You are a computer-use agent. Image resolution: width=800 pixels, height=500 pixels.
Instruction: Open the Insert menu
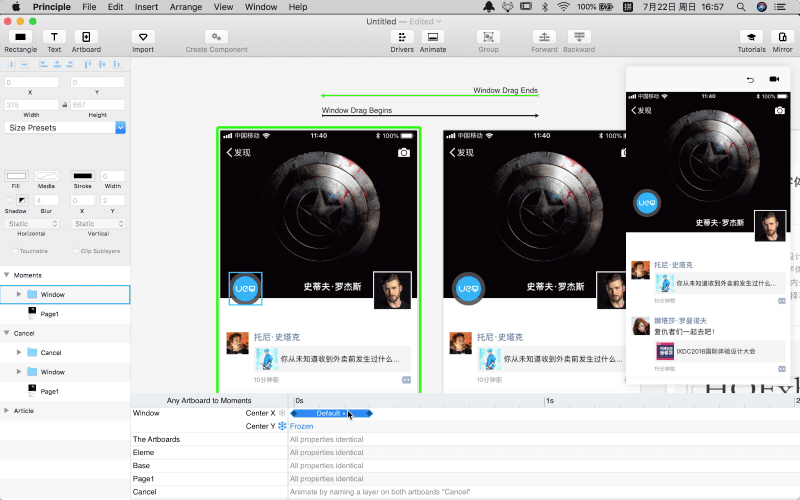(146, 7)
